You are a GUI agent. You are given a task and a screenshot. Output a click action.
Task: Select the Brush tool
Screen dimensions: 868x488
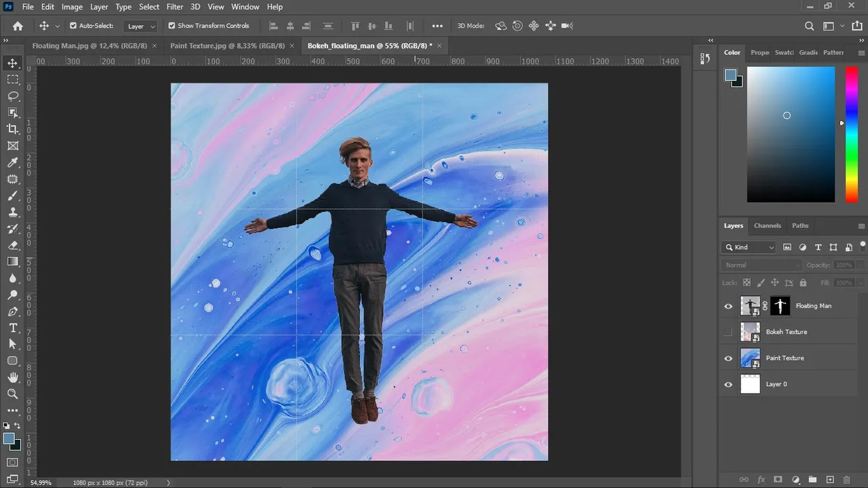click(13, 195)
